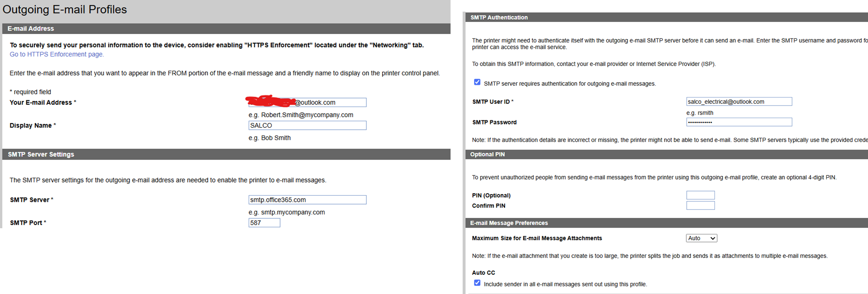Click the e.g. rsmith example text

click(x=700, y=113)
